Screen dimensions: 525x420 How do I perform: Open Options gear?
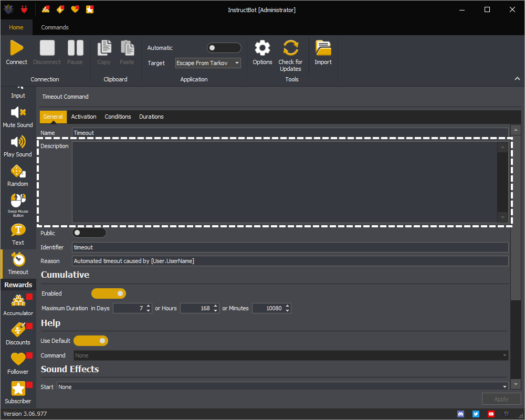click(262, 48)
